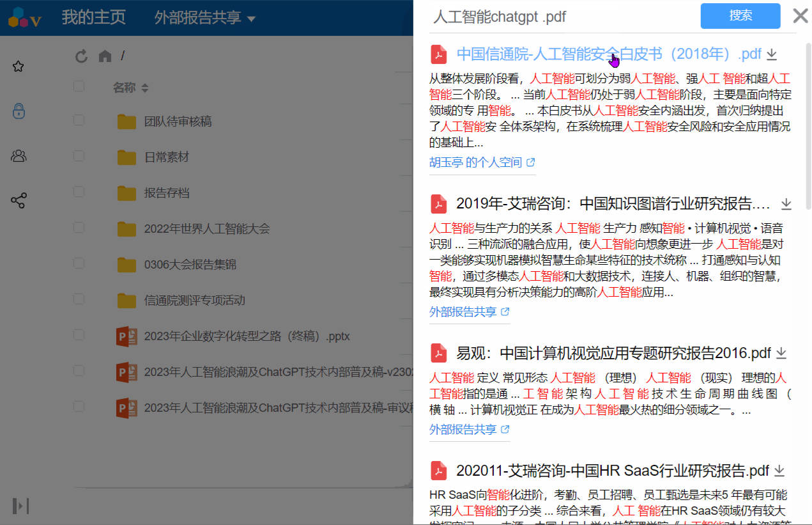Open folder 2022年世界人工智能大会
The height and width of the screenshot is (525, 812).
click(207, 229)
